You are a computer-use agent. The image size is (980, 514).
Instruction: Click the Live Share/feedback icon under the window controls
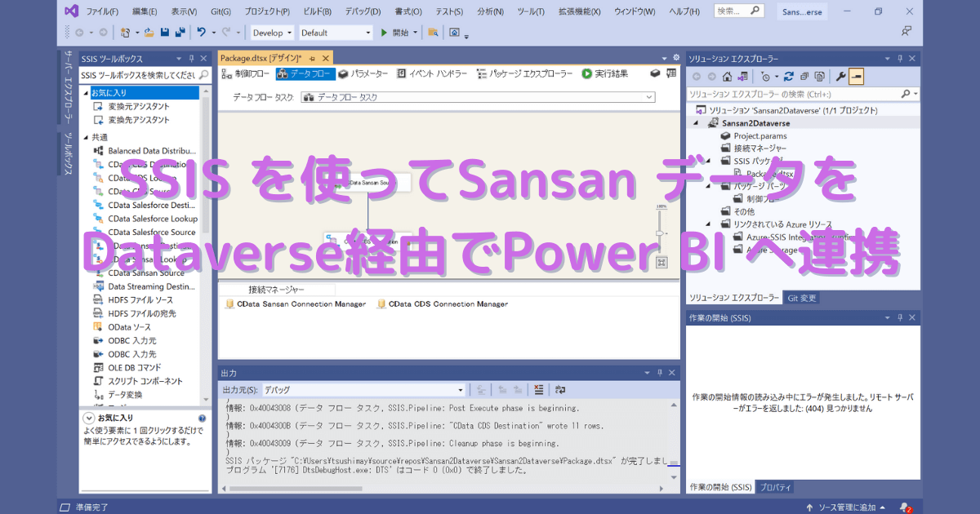click(x=906, y=32)
